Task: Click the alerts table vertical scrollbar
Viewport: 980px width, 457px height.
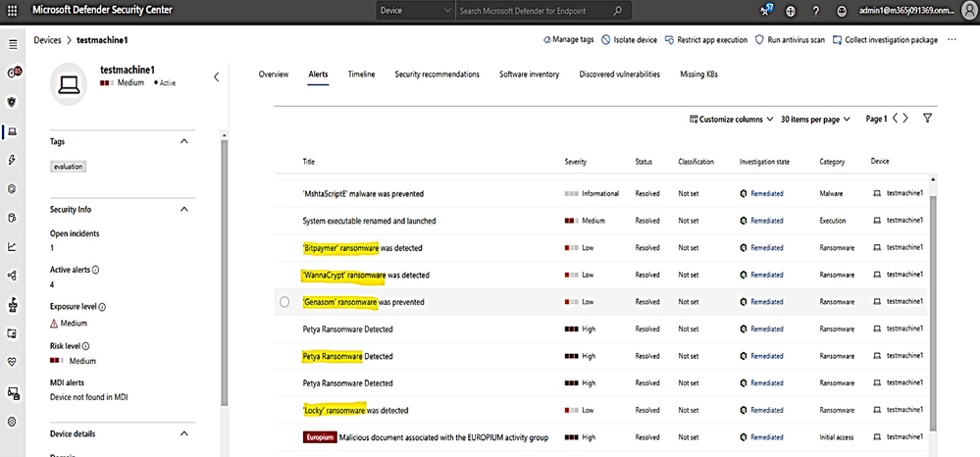Action: (934, 313)
